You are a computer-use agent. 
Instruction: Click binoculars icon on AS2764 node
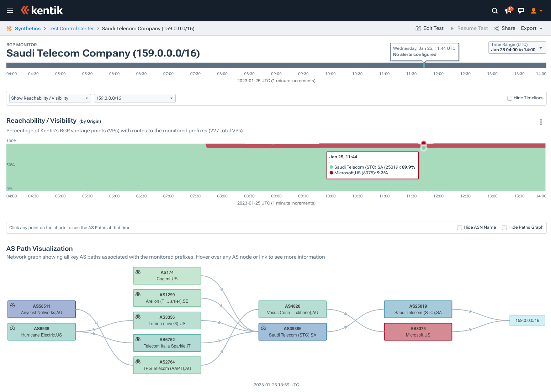[x=138, y=361]
